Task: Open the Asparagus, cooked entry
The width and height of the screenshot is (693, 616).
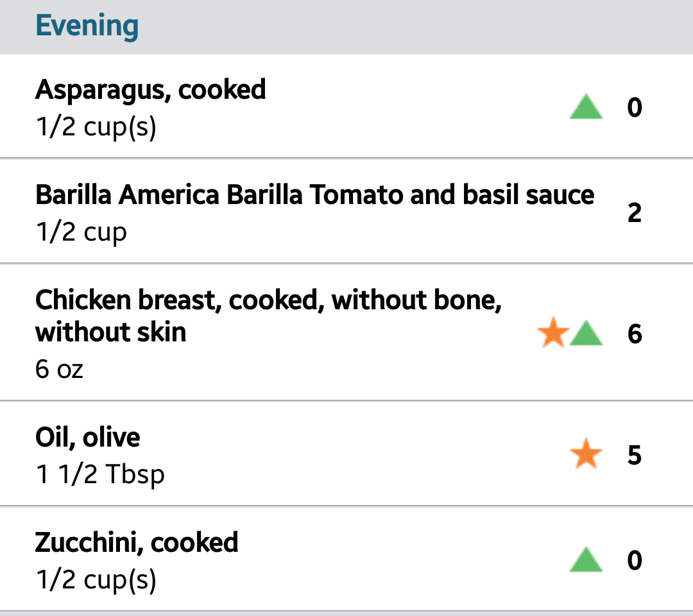Action: 150,90
